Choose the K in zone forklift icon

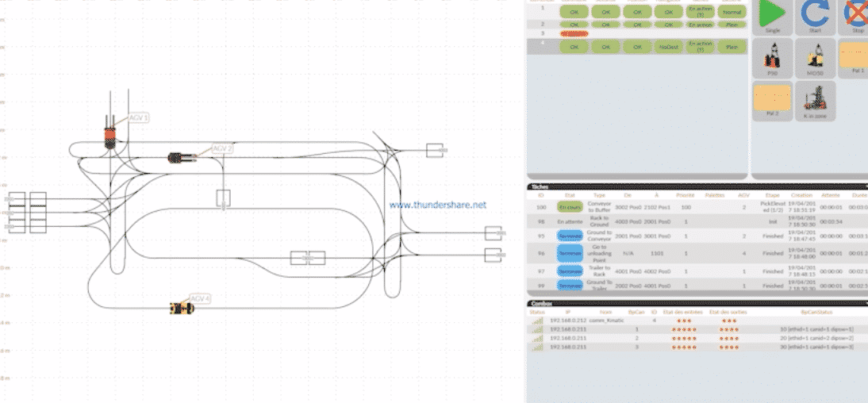tap(815, 100)
